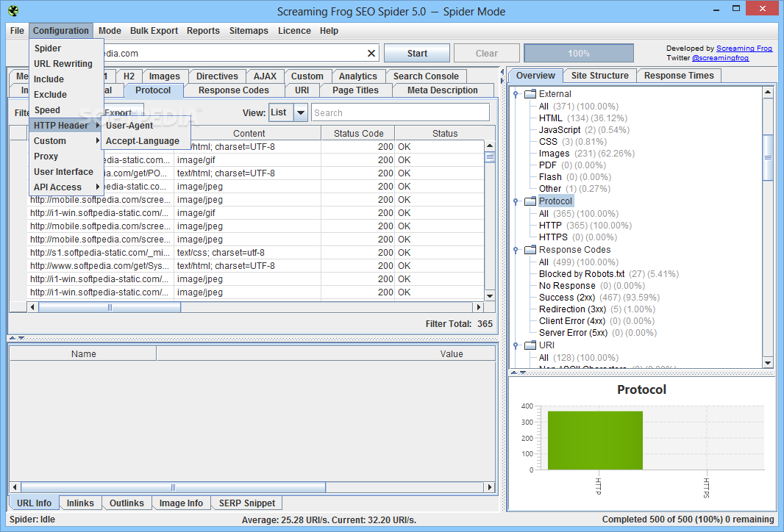Click the results table horizontal scrollbar right arrow
This screenshot has height=532, width=784.
(x=479, y=307)
